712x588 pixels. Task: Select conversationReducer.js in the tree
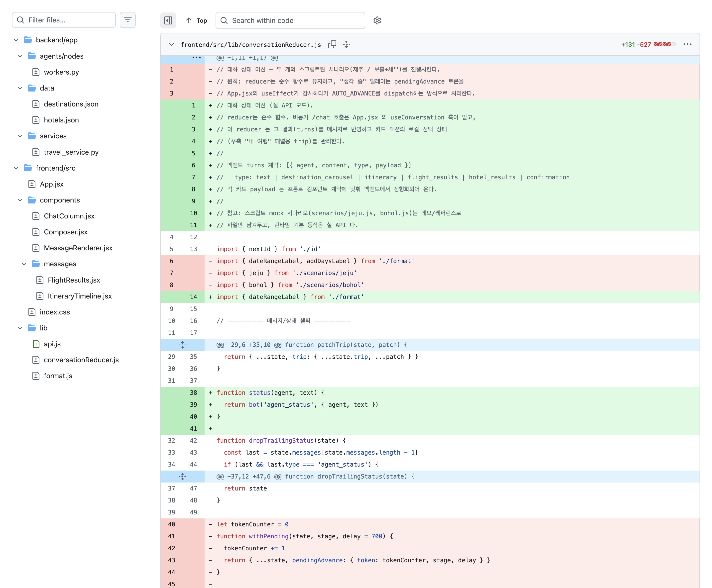click(81, 360)
